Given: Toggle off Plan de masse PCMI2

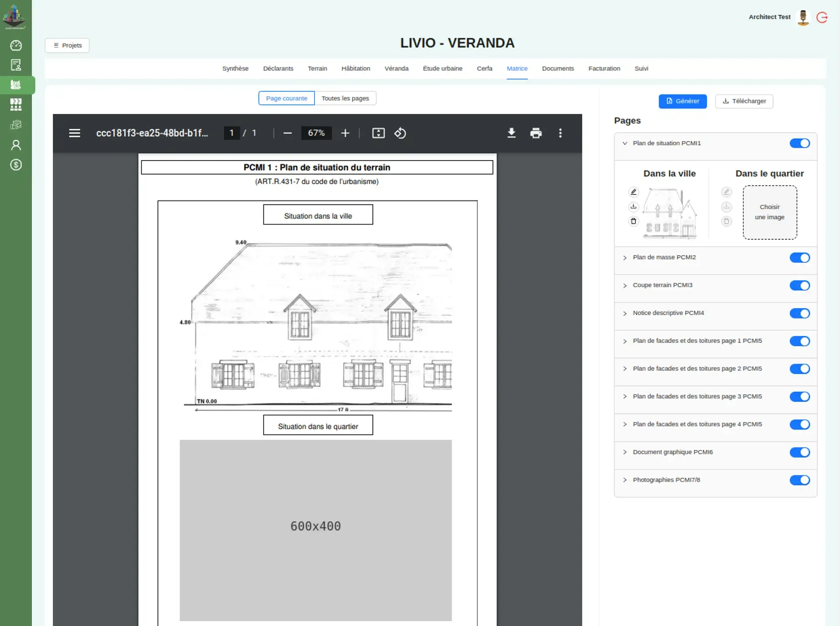Looking at the screenshot, I should pos(800,257).
